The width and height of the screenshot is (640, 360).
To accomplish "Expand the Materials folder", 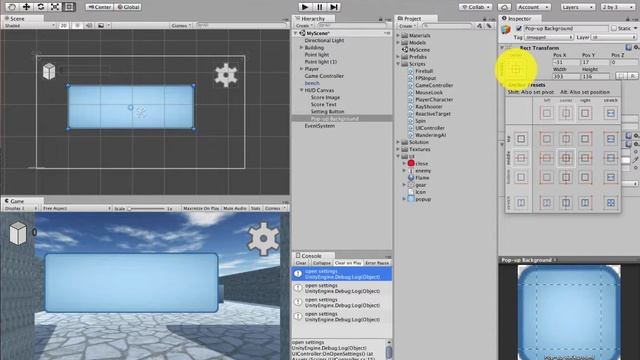I will 398,36.
